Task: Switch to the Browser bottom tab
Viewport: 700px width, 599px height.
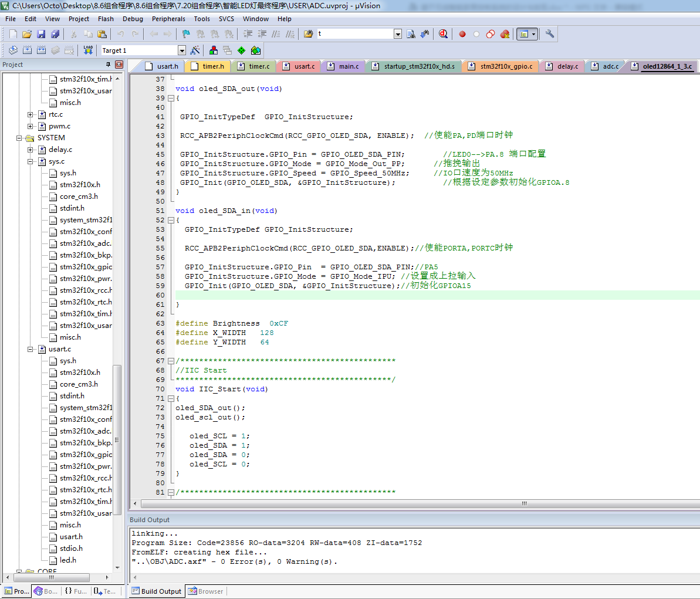Action: tap(206, 591)
